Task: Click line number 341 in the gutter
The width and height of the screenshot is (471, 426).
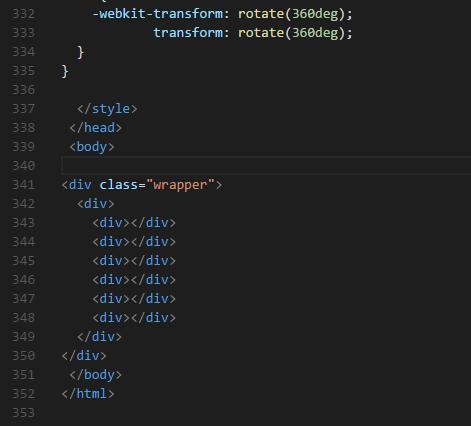Action: coord(23,185)
